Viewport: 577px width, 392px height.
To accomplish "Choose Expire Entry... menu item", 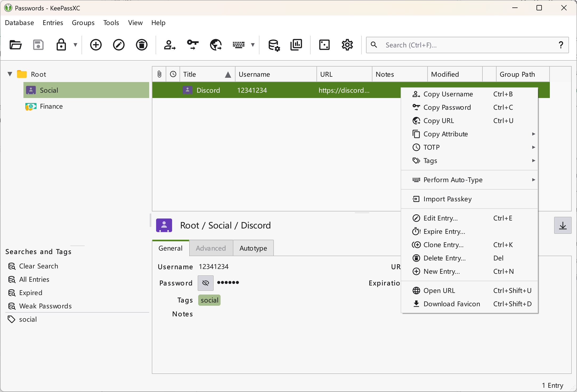I will [x=469, y=231].
